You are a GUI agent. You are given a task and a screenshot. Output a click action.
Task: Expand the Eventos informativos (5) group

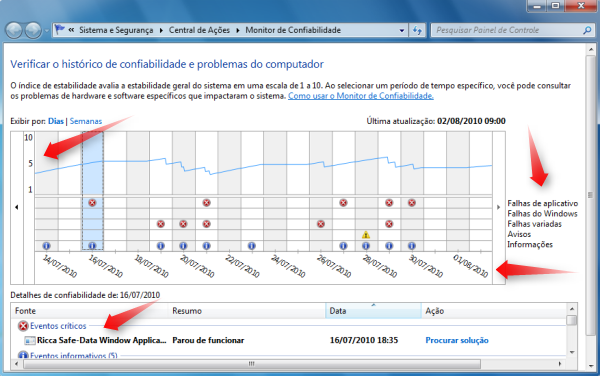(x=73, y=356)
